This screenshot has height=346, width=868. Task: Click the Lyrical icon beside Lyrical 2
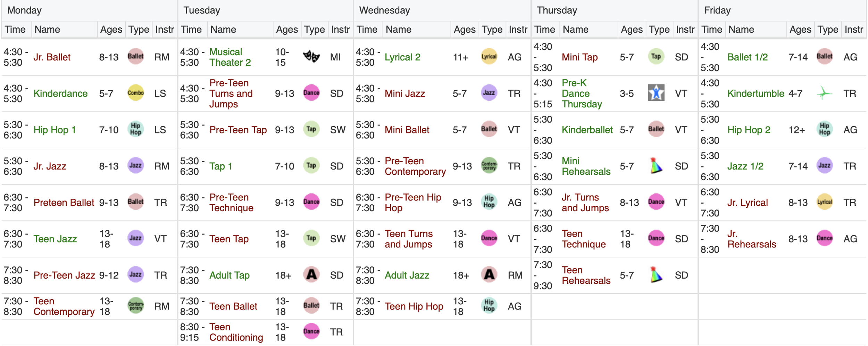pyautogui.click(x=489, y=56)
